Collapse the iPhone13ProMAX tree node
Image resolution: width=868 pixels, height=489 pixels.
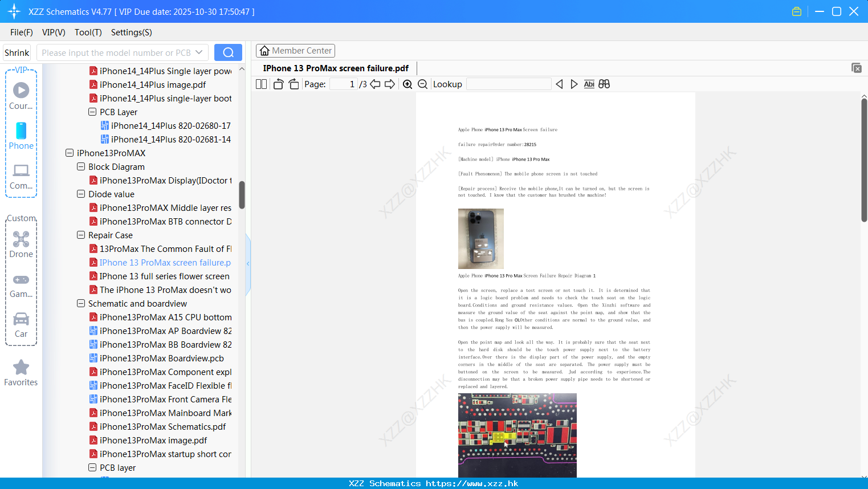[x=70, y=153]
